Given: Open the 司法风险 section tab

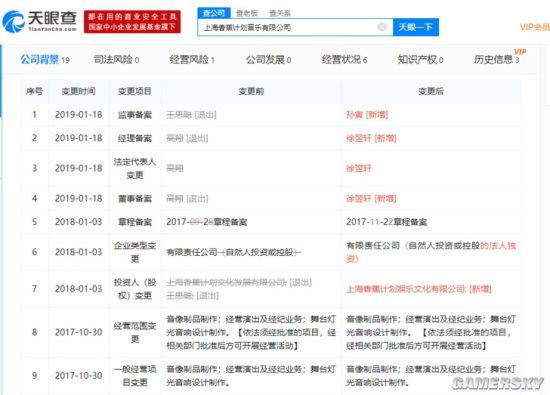Looking at the screenshot, I should tap(116, 60).
